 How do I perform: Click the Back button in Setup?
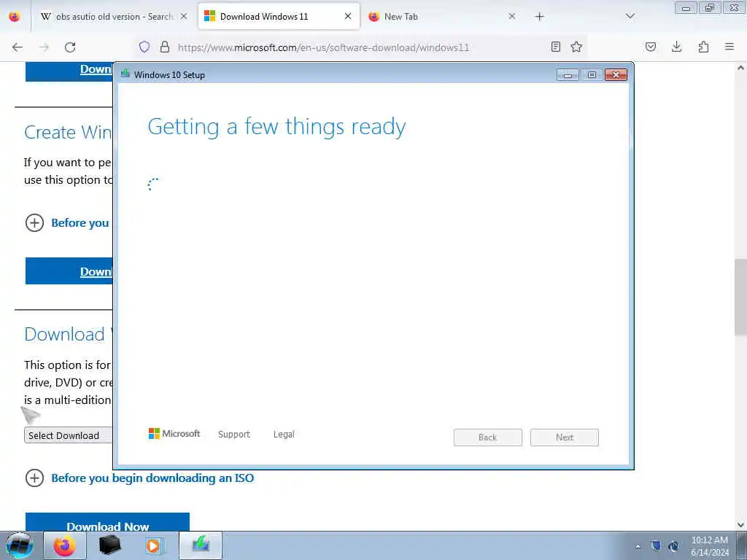click(488, 437)
